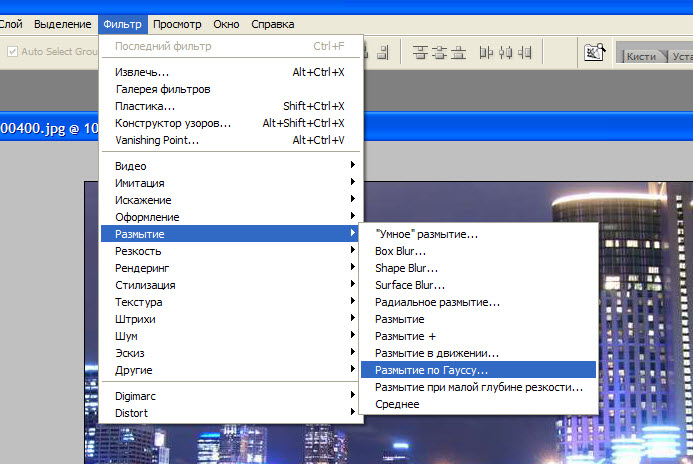
Task: Expand the Имитация submenu
Action: (x=230, y=183)
